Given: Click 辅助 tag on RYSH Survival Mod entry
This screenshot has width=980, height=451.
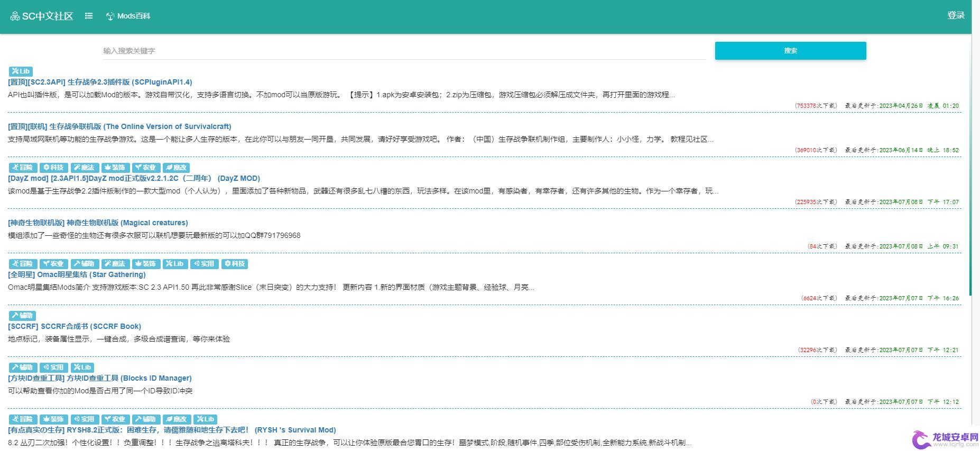Looking at the screenshot, I should [145, 419].
